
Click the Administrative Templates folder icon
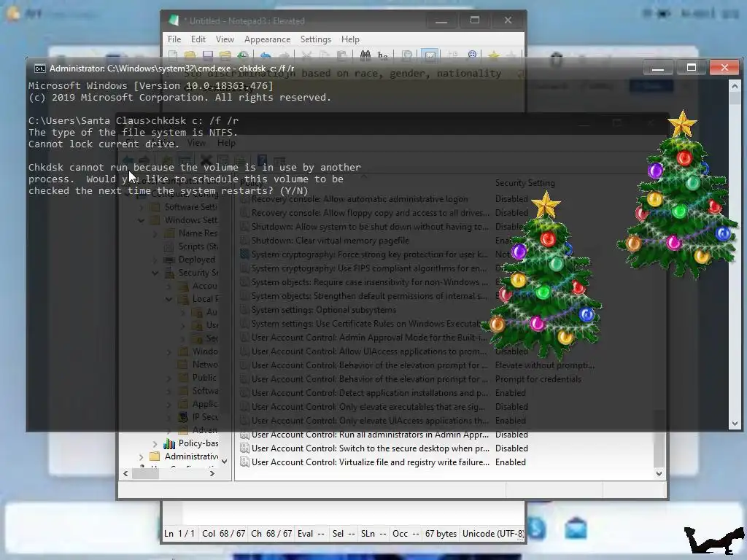tap(155, 456)
